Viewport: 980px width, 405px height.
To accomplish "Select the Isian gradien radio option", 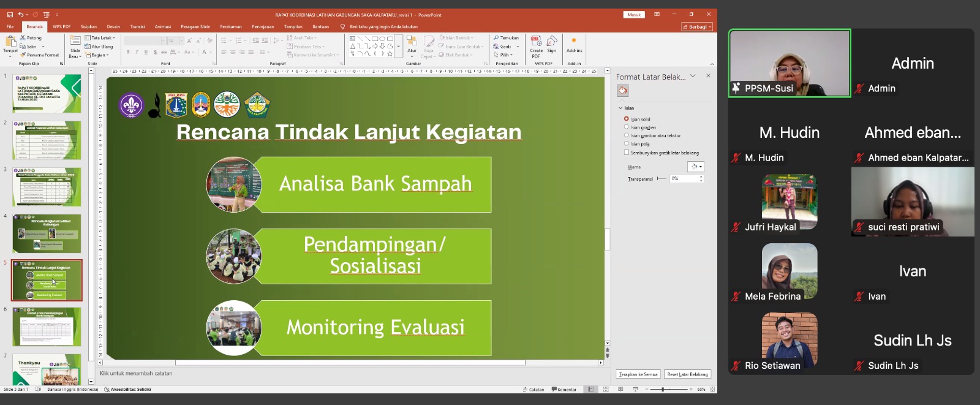I will (x=627, y=127).
